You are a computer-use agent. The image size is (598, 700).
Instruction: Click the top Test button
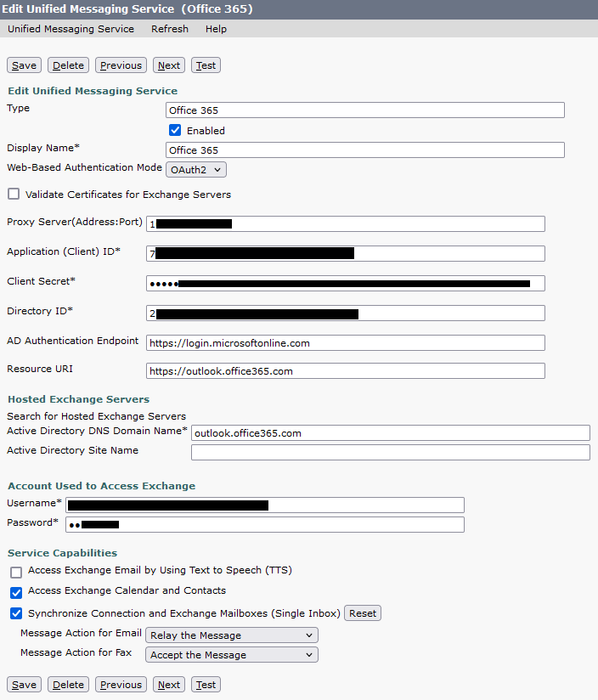pos(206,65)
